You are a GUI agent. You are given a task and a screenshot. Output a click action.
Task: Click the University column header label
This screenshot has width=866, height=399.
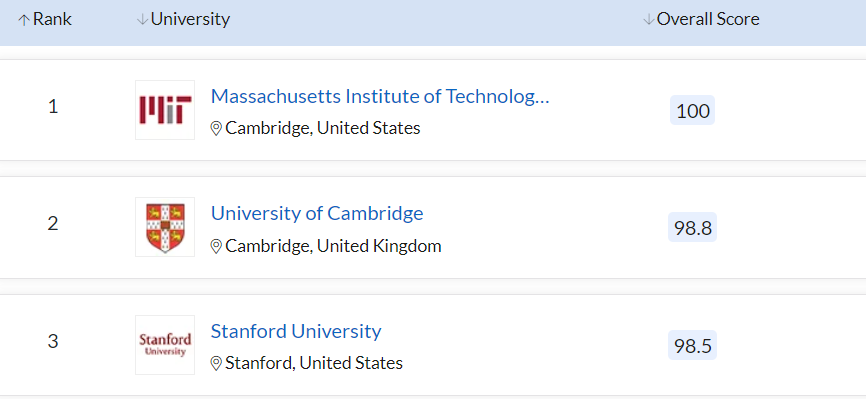coord(190,20)
